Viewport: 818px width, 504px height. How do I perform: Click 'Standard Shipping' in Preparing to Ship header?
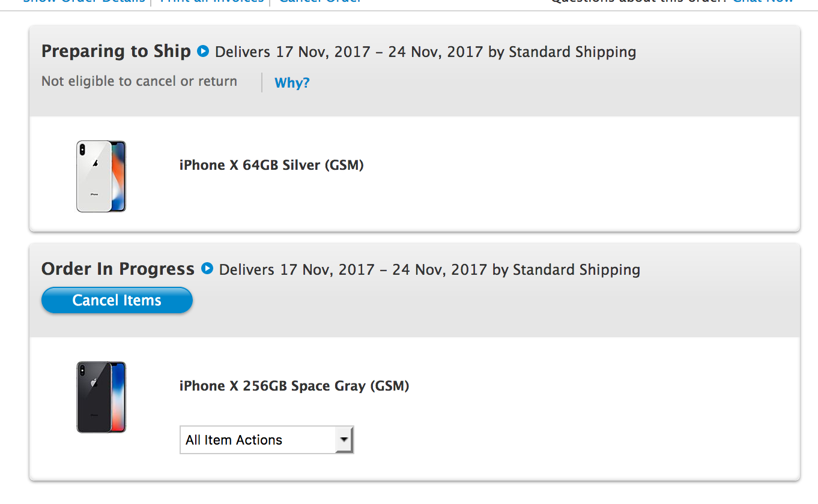coord(572,52)
